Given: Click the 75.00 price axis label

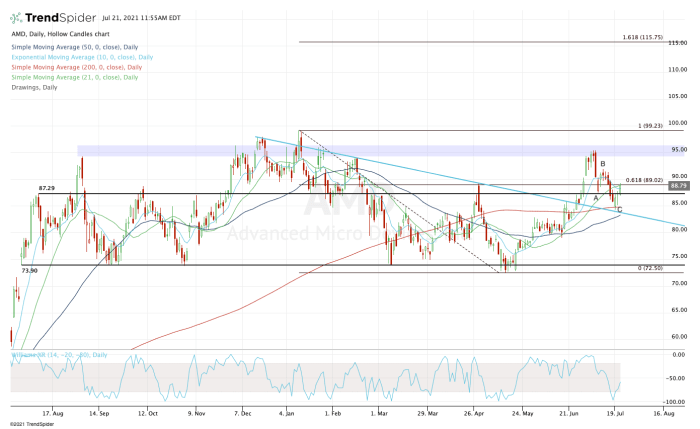Looking at the screenshot, I should tap(679, 256).
